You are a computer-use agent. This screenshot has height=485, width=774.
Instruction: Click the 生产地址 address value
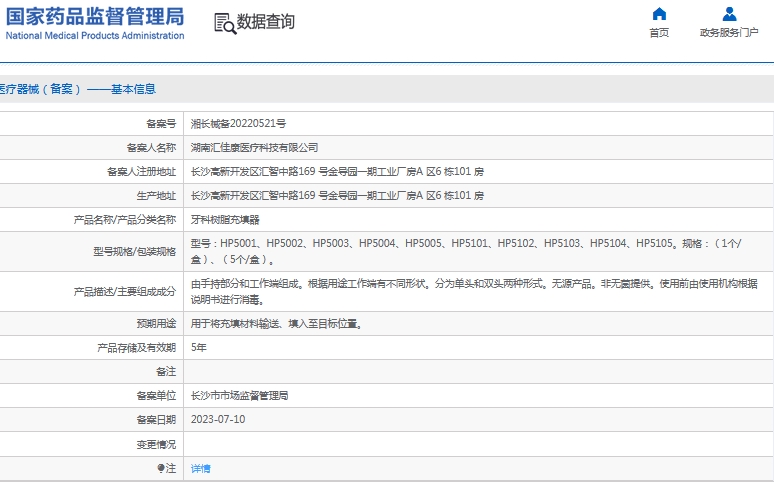337,195
